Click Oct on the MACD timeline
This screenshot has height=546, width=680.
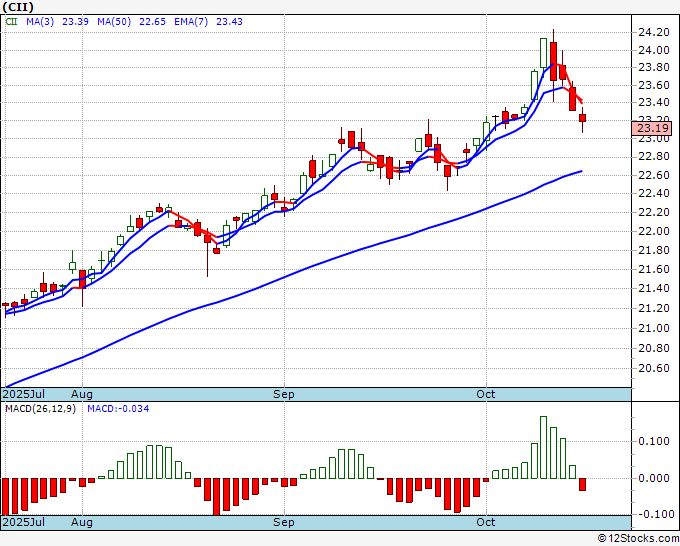[485, 522]
